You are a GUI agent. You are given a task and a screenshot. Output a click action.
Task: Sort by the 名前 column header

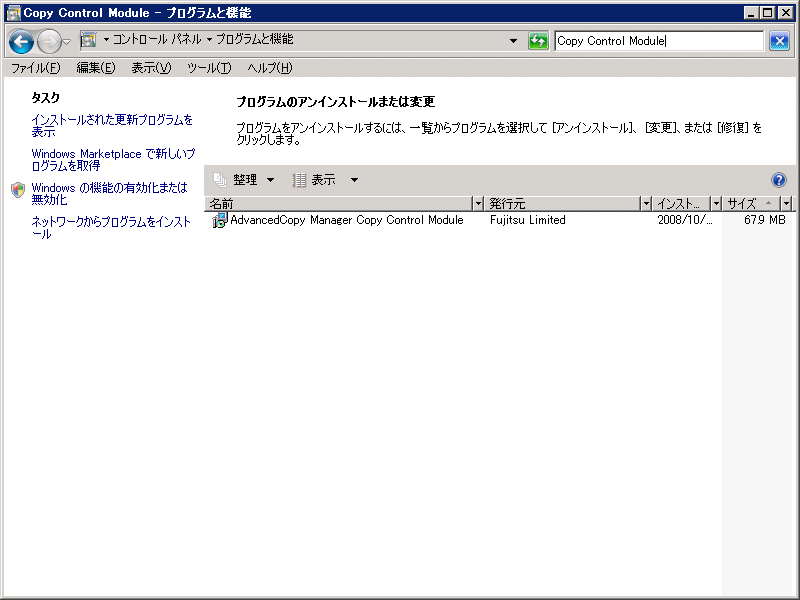click(339, 204)
